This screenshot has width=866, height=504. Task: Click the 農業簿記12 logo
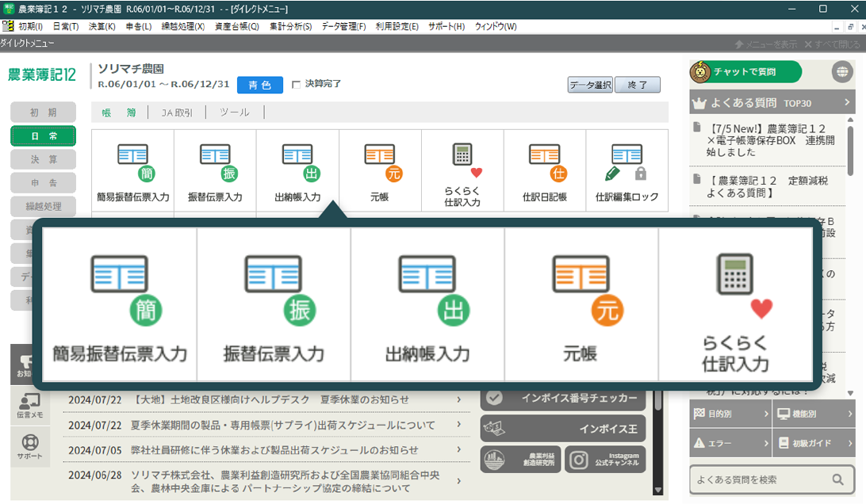click(42, 74)
